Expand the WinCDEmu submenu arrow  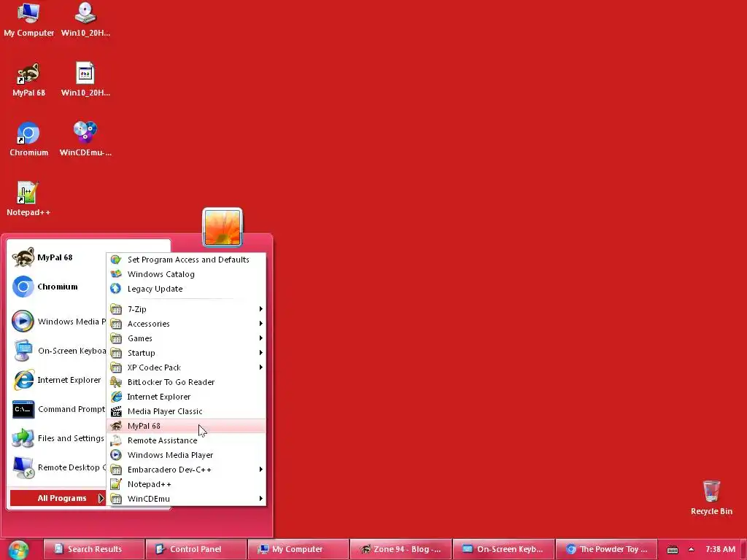[x=261, y=499]
